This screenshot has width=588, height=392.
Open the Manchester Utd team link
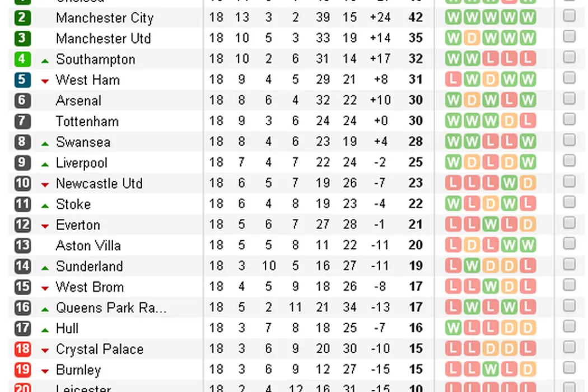coord(103,39)
